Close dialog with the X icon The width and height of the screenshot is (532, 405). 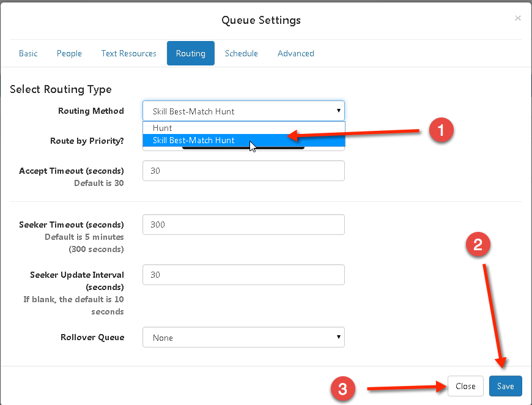517,18
